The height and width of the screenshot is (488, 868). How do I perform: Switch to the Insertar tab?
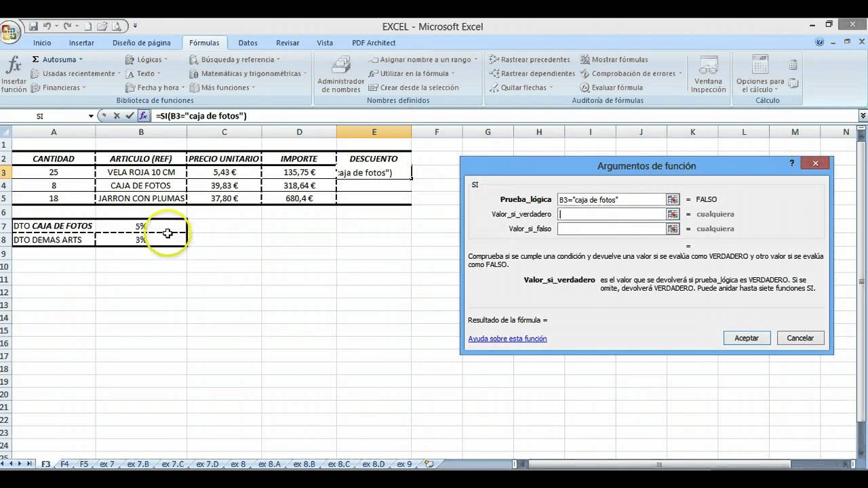tap(81, 43)
